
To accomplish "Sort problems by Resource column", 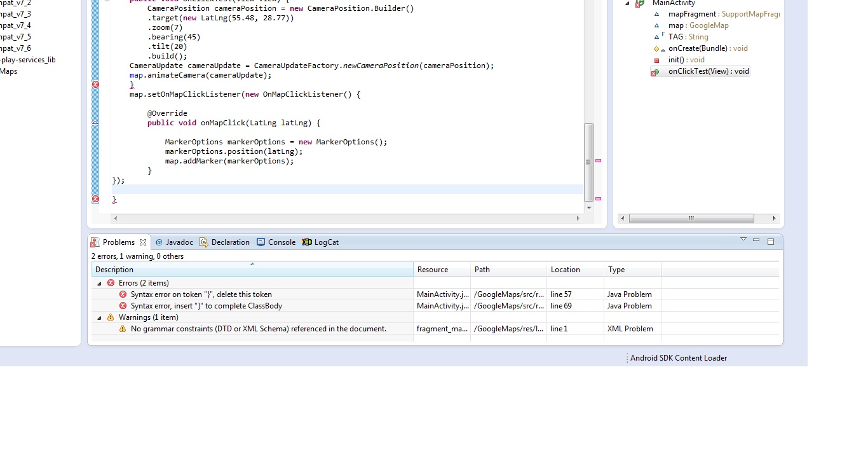I will point(442,270).
